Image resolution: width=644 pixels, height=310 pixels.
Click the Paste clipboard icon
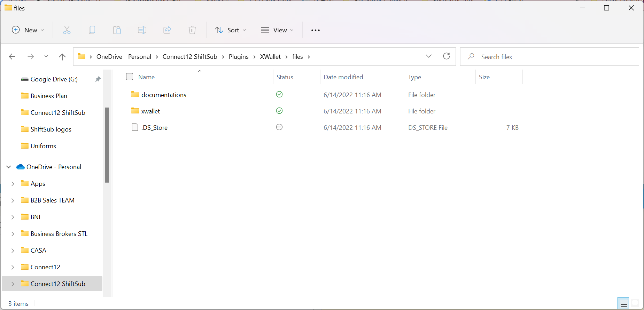point(117,30)
